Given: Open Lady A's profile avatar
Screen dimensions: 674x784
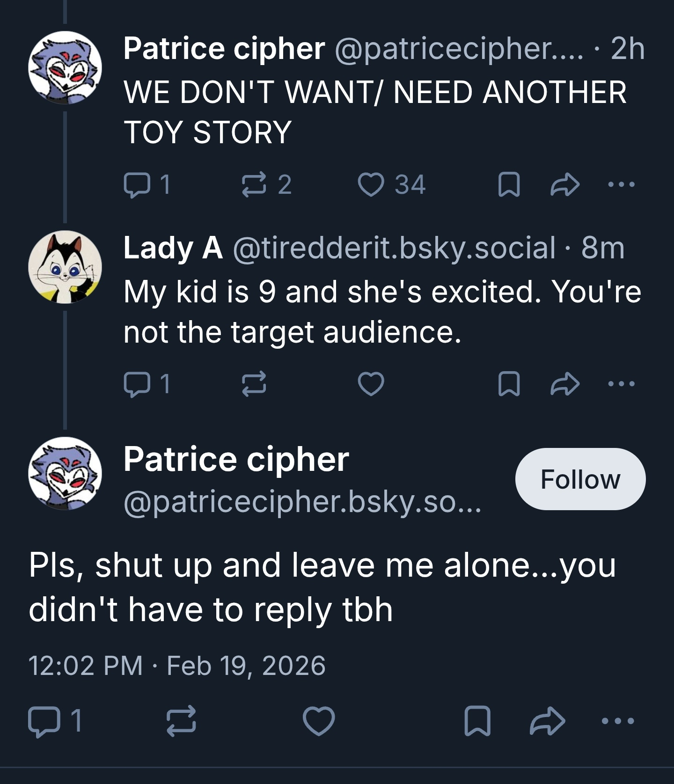Looking at the screenshot, I should (65, 267).
